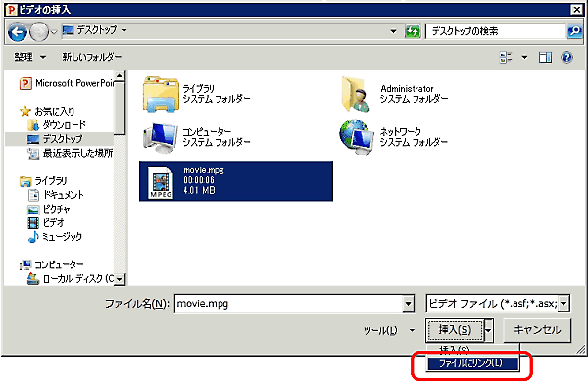Screen dimensions: 588x383
Task: Click the green refresh icon
Action: [x=413, y=31]
